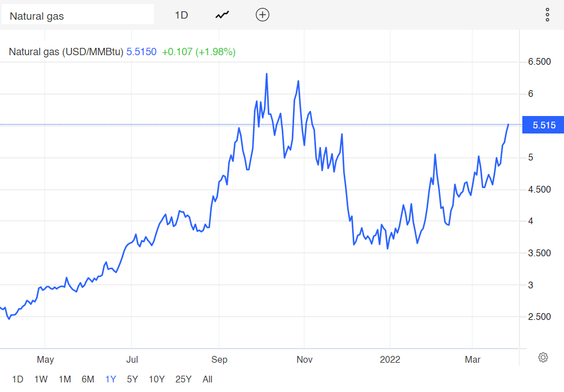Click the 4.500 price axis label
The width and height of the screenshot is (564, 392).
coord(539,190)
